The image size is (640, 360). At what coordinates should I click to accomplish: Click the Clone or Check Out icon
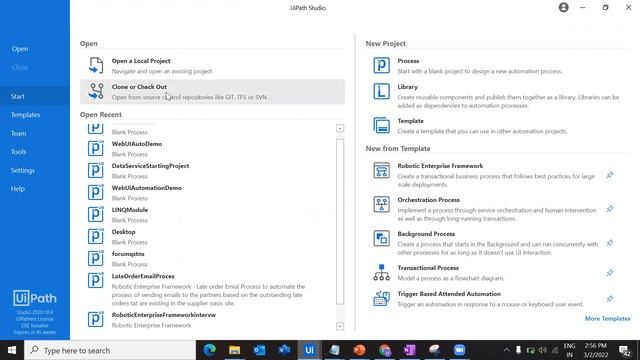pos(96,91)
